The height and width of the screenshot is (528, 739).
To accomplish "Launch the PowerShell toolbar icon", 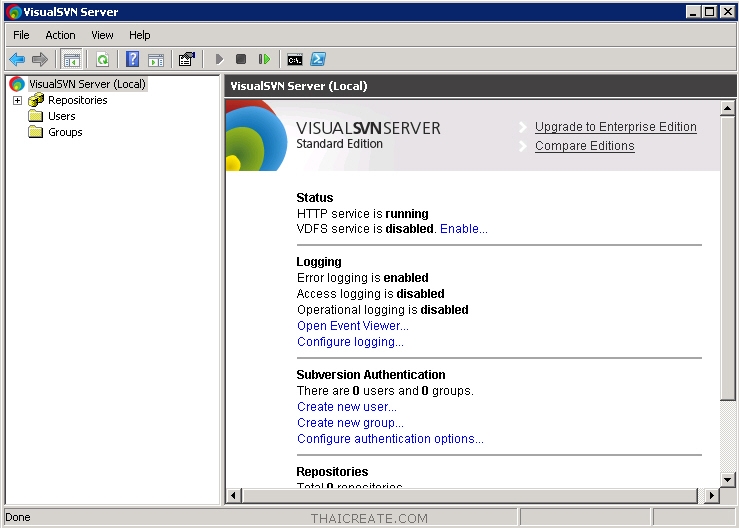I will pyautogui.click(x=318, y=60).
